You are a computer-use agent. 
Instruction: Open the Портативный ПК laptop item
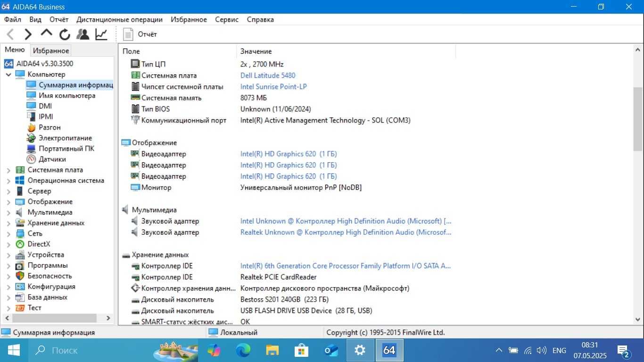[66, 148]
